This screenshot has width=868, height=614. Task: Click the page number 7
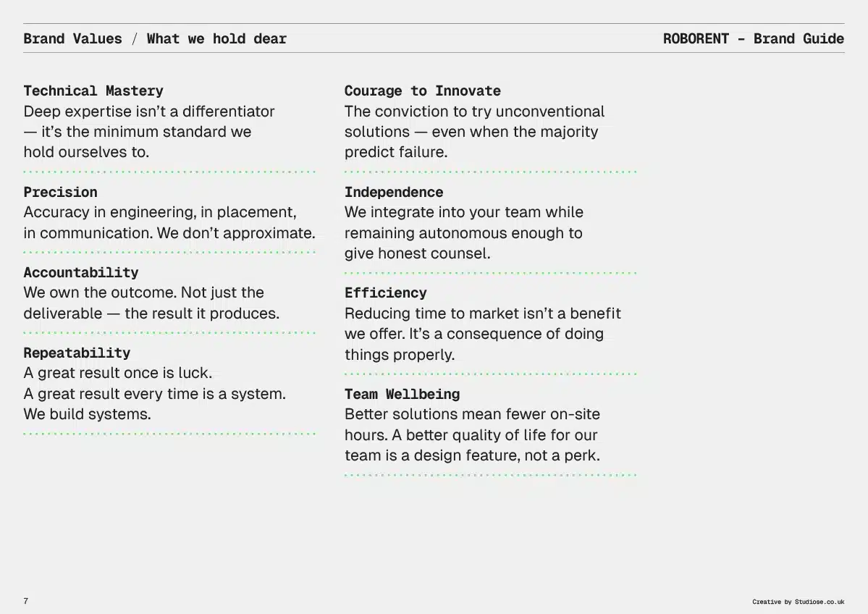26,601
